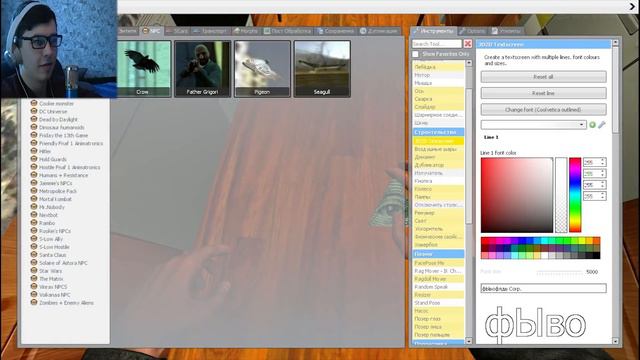Collapse the Позинг tool category header
The height and width of the screenshot is (360, 640).
pyautogui.click(x=438, y=254)
